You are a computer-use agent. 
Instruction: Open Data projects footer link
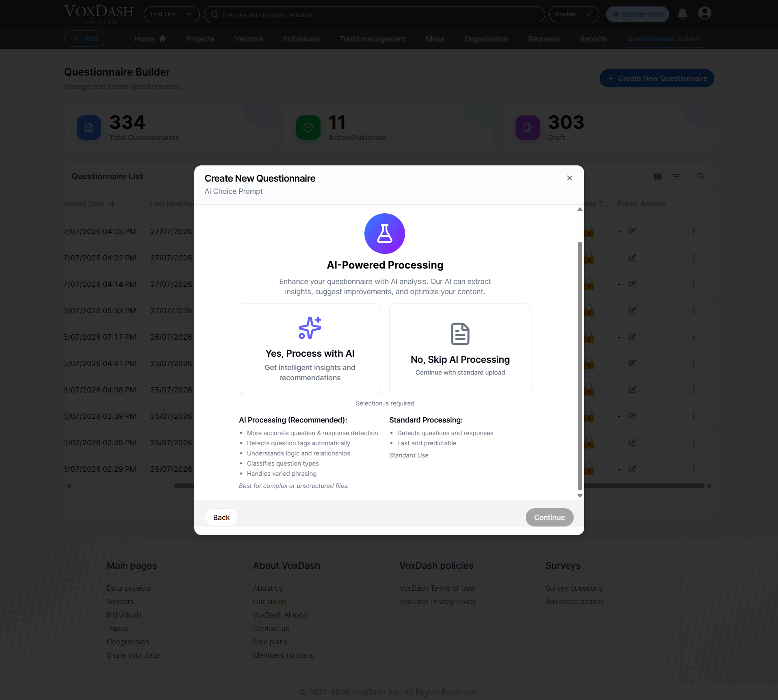point(129,588)
